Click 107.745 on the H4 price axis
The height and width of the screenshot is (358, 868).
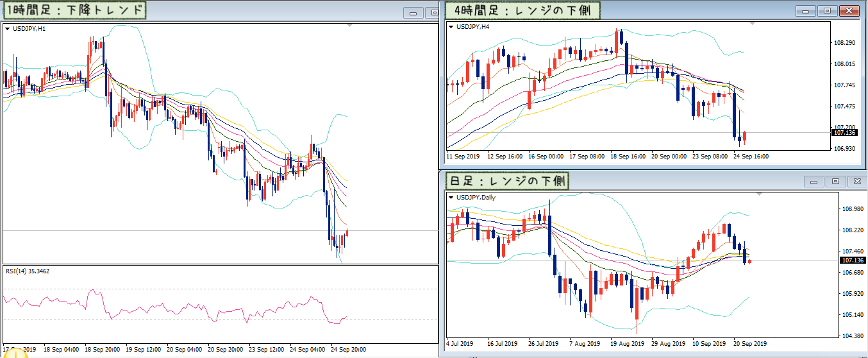844,85
